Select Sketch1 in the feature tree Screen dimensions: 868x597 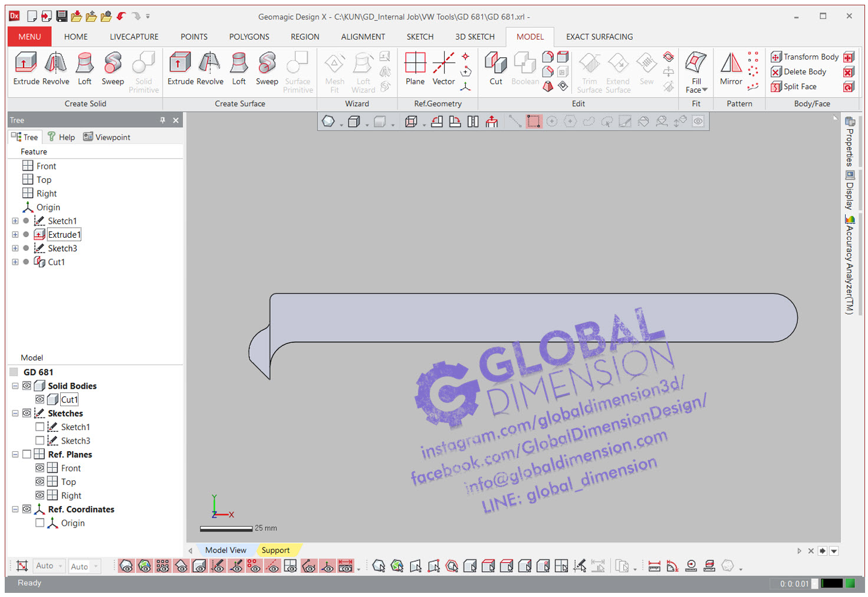[63, 221]
